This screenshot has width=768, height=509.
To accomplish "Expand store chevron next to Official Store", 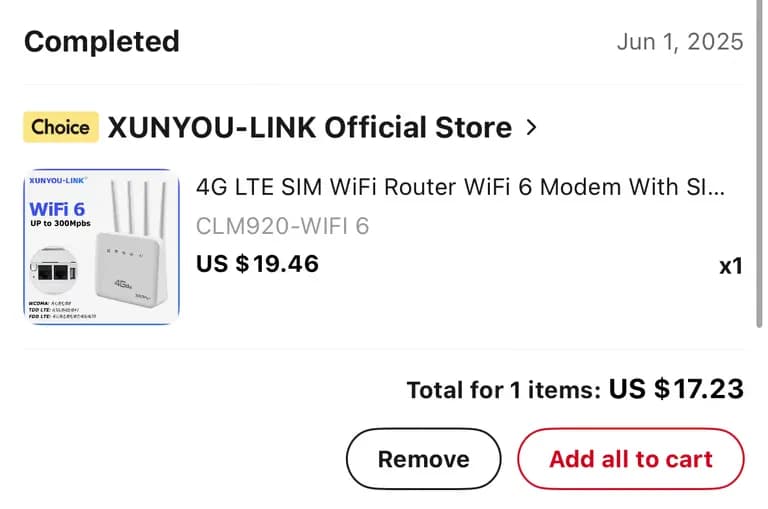I will [531, 128].
